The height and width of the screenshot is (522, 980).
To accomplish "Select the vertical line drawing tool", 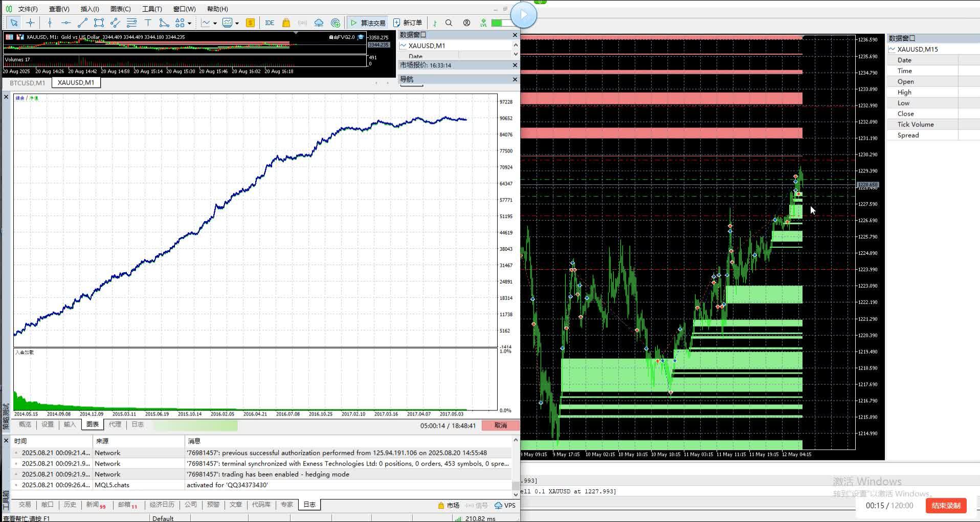I will point(50,23).
